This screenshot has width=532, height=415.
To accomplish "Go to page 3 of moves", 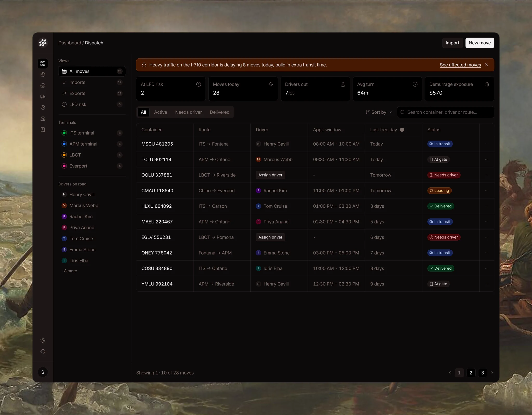I will click(483, 373).
